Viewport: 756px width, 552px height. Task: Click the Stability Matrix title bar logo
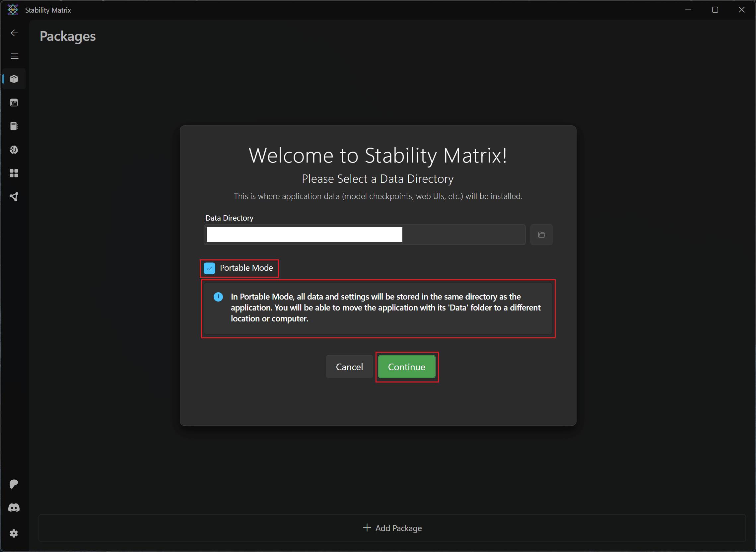[x=12, y=10]
